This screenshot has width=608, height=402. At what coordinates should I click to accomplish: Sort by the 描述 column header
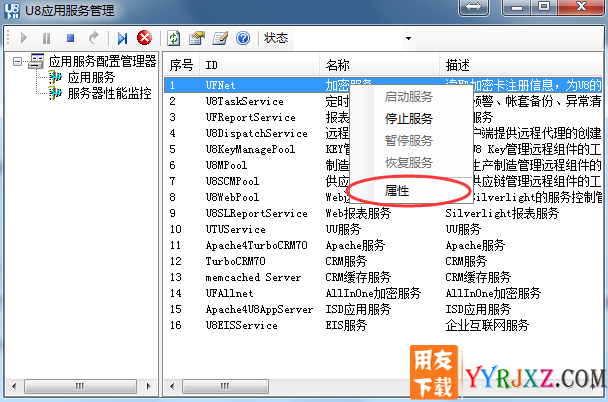[521, 65]
